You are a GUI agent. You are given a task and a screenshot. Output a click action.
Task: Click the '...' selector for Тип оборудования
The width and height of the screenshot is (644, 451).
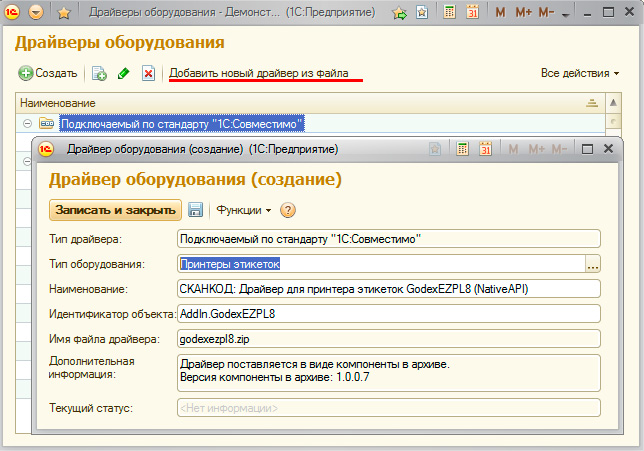click(592, 264)
